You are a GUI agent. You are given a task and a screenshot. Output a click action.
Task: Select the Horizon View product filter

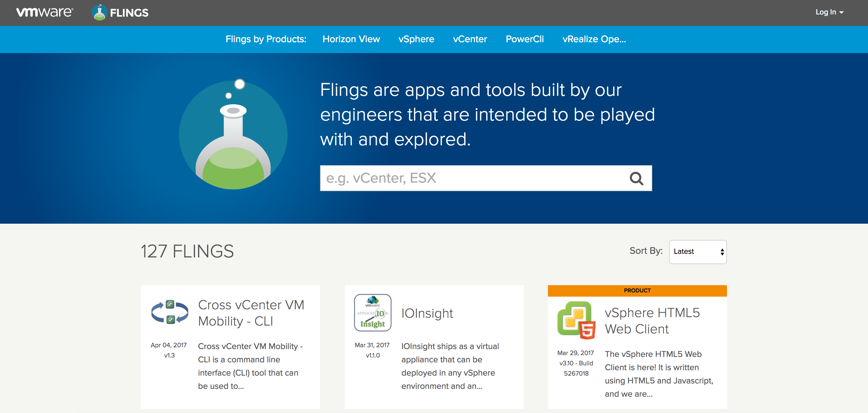coord(351,39)
